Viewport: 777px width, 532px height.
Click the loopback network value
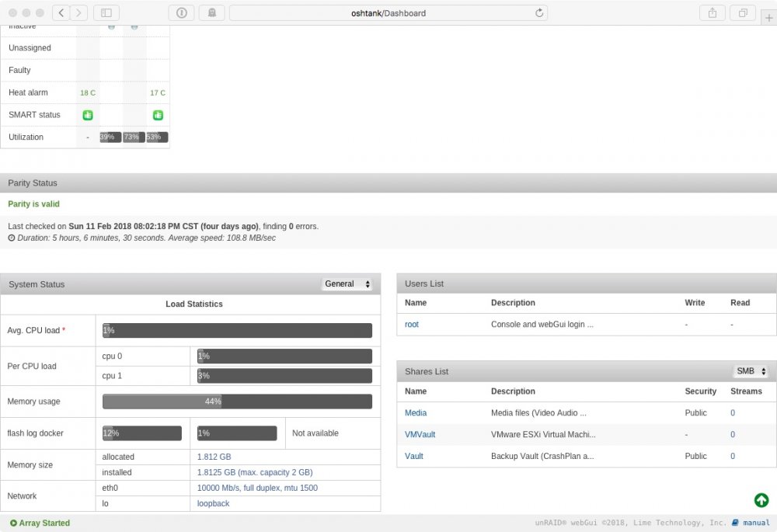(x=213, y=503)
